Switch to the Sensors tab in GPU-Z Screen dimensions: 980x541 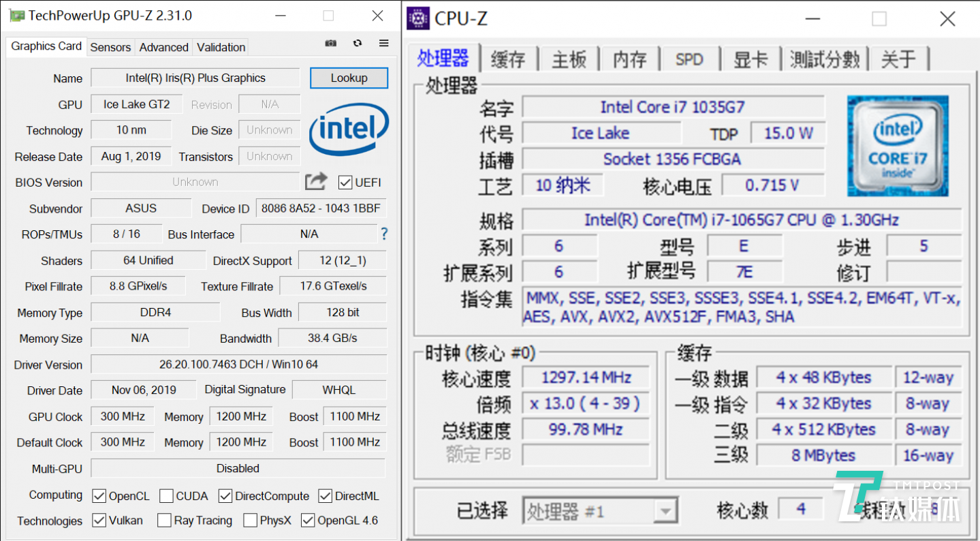point(110,47)
